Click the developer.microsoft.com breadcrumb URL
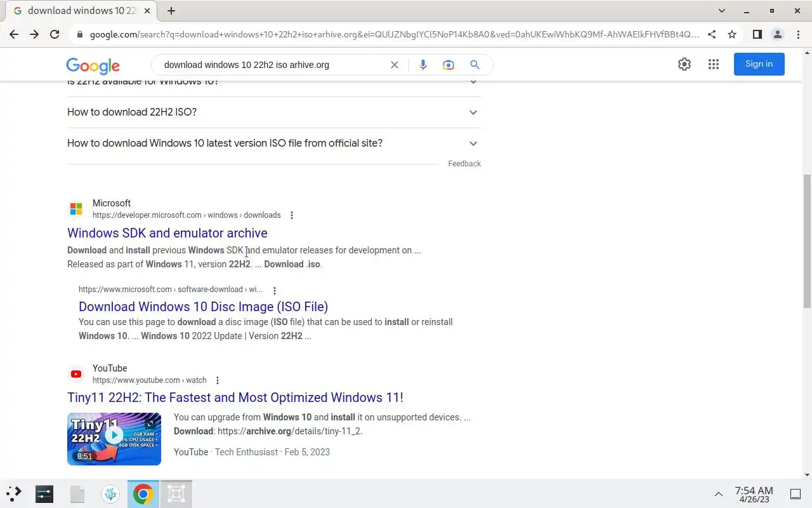This screenshot has width=812, height=508. [x=187, y=215]
